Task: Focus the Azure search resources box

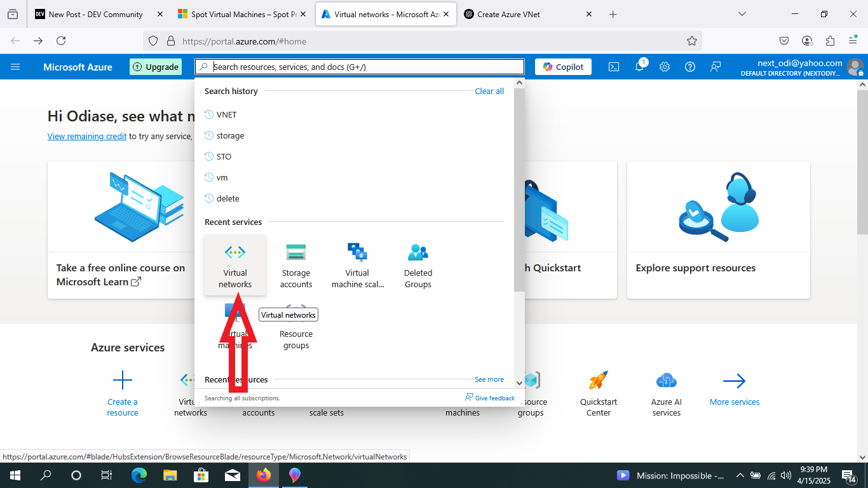Action: [360, 67]
